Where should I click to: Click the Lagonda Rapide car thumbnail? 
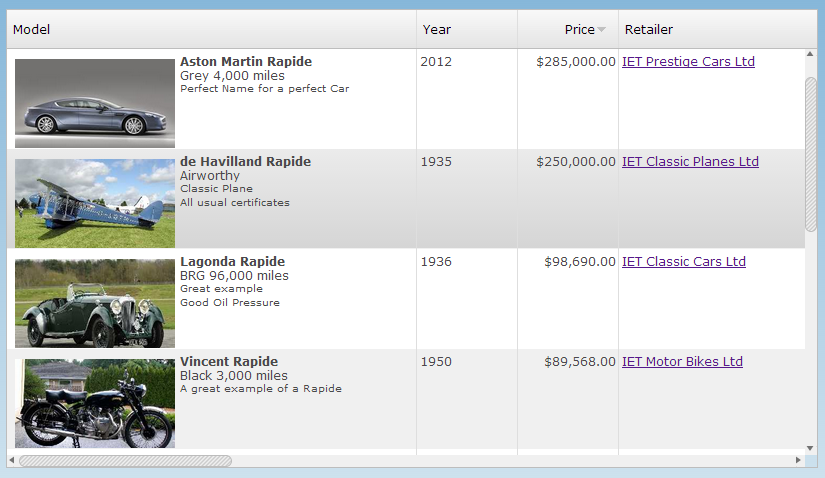95,303
